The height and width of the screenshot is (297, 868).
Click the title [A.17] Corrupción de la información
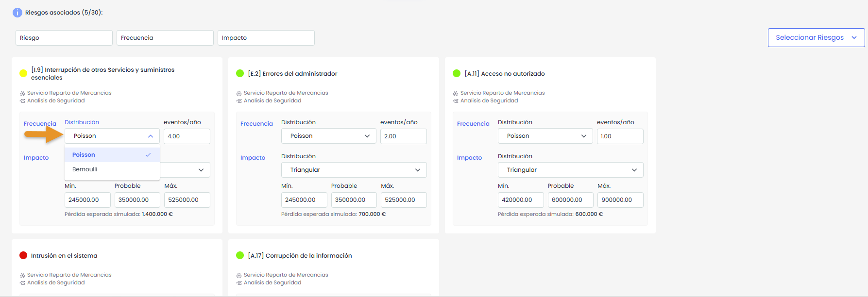300,256
